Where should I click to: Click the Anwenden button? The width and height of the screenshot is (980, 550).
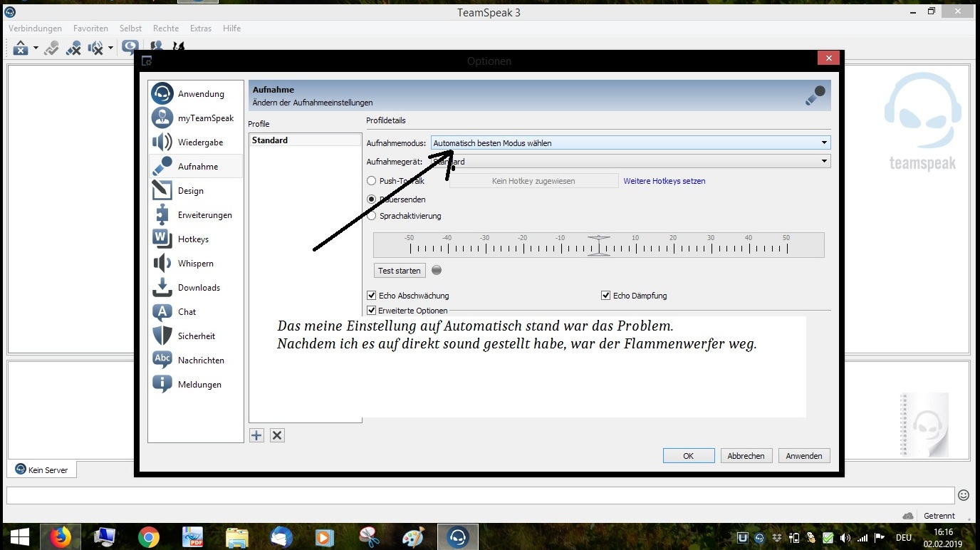(x=804, y=456)
